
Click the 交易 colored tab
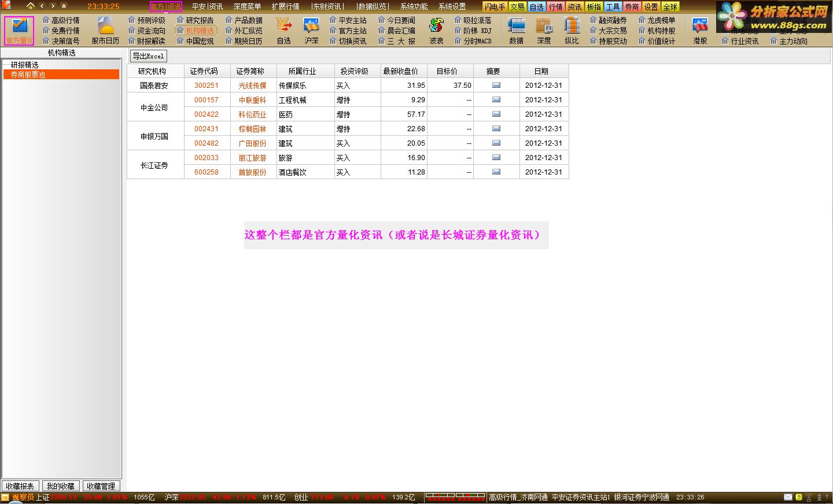click(517, 6)
